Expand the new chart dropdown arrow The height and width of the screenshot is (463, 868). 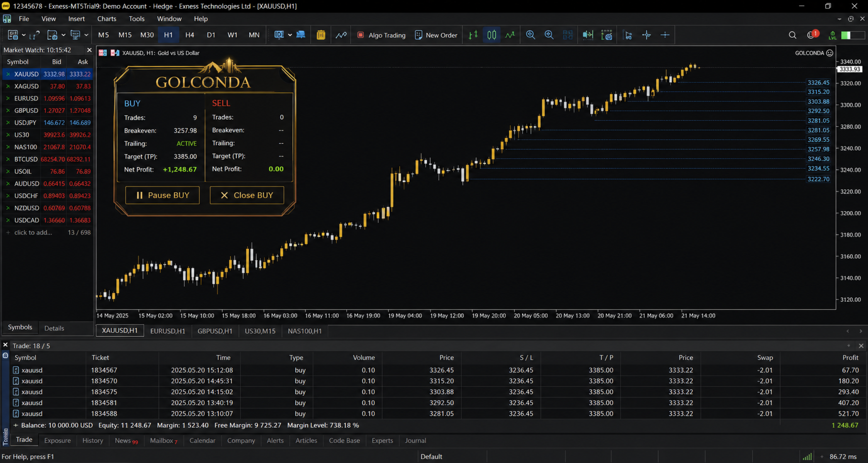(x=23, y=35)
